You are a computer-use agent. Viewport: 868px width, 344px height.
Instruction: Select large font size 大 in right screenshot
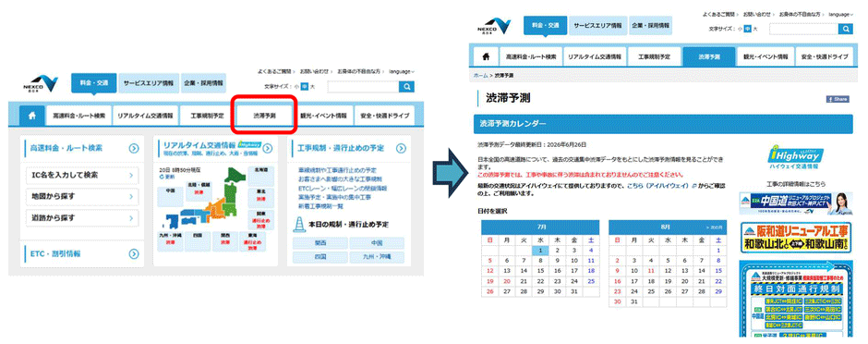point(755,30)
